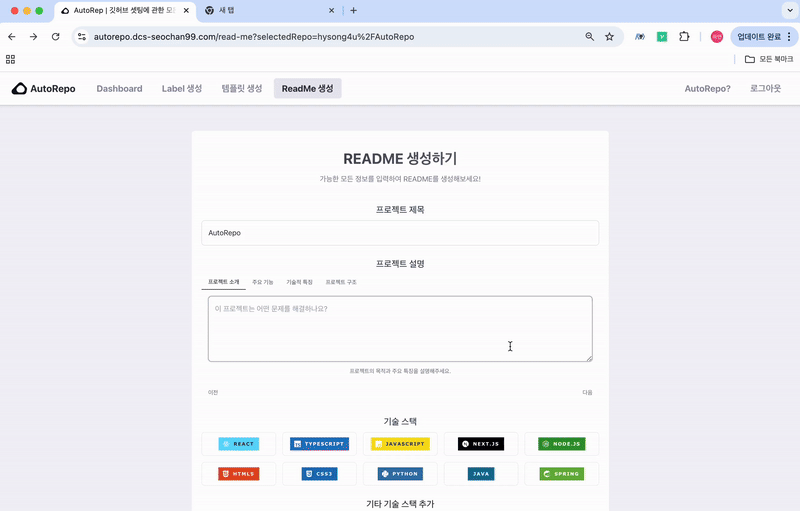800x511 pixels.
Task: Open the ReadMe 생성 nav item
Action: pyautogui.click(x=308, y=89)
